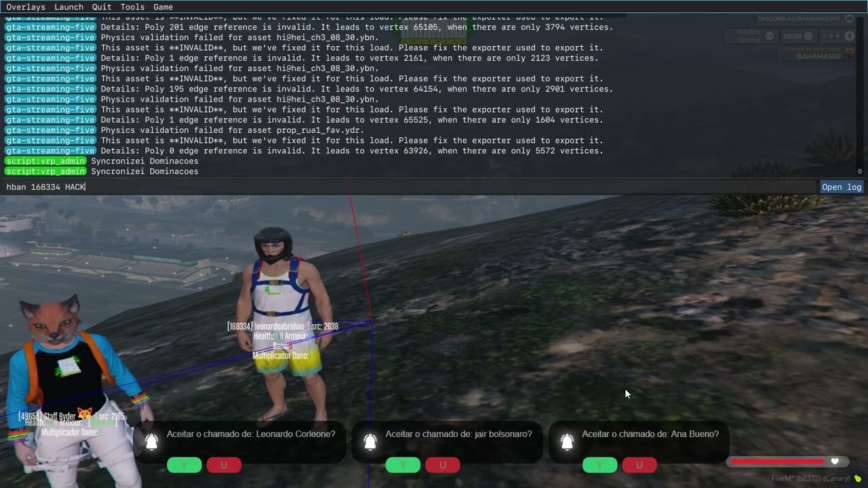The image size is (868, 488).
Task: Click the Open log button
Action: (x=842, y=187)
